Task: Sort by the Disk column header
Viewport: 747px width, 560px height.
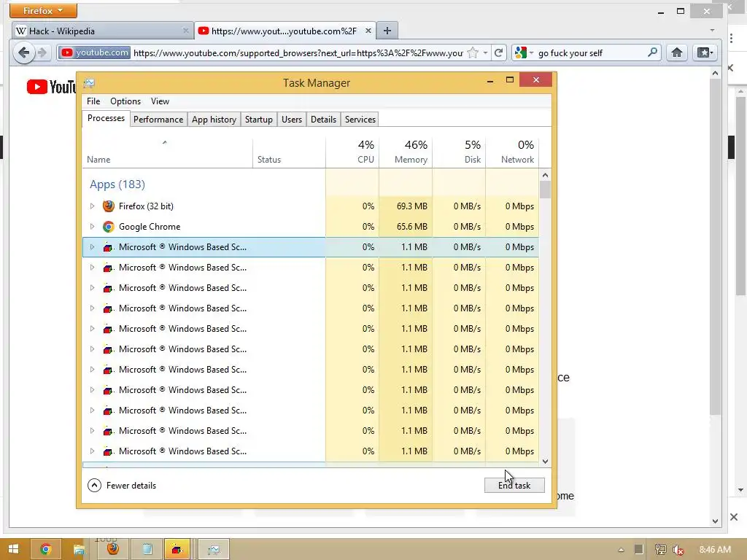Action: [x=460, y=152]
